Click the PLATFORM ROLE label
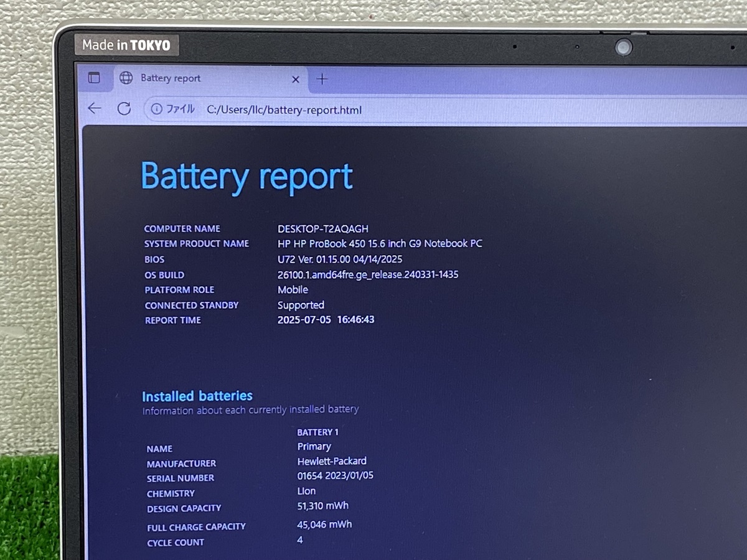Viewport: 747px width, 560px height. point(179,290)
